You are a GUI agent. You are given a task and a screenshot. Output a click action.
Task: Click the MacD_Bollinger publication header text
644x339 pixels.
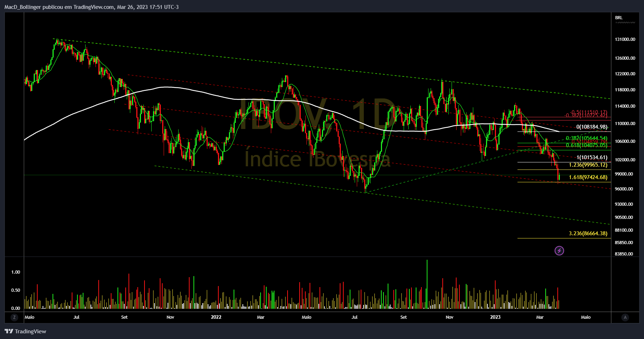click(x=92, y=7)
